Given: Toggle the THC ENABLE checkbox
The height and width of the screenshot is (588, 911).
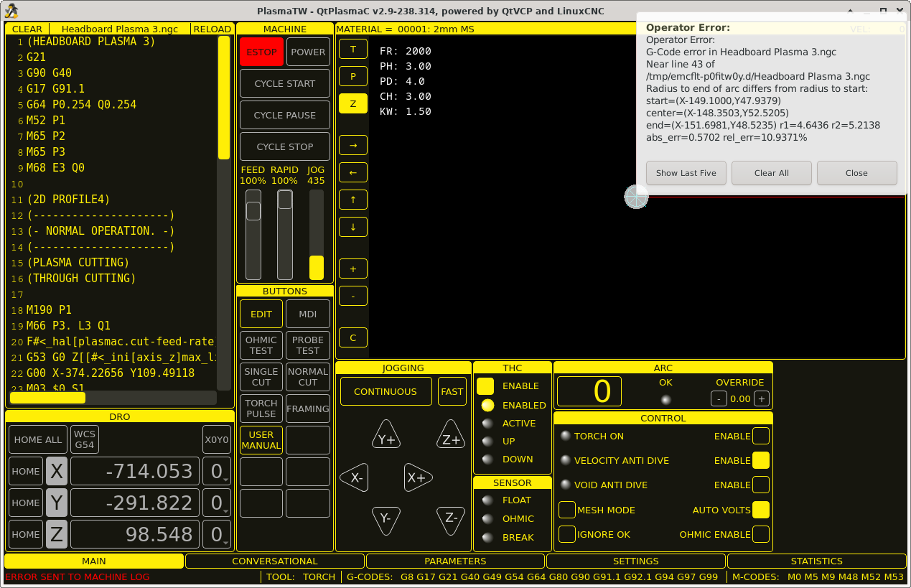Looking at the screenshot, I should coord(485,386).
